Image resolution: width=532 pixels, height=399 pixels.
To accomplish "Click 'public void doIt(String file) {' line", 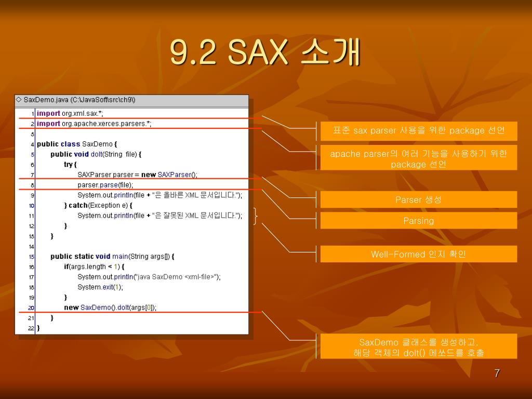I will [96, 154].
